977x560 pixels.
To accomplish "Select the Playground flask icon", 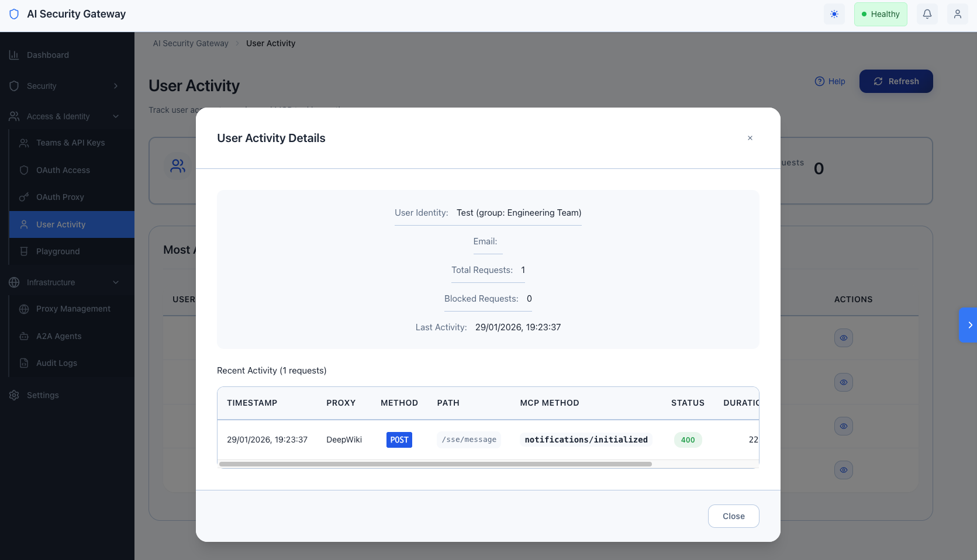I will (23, 251).
